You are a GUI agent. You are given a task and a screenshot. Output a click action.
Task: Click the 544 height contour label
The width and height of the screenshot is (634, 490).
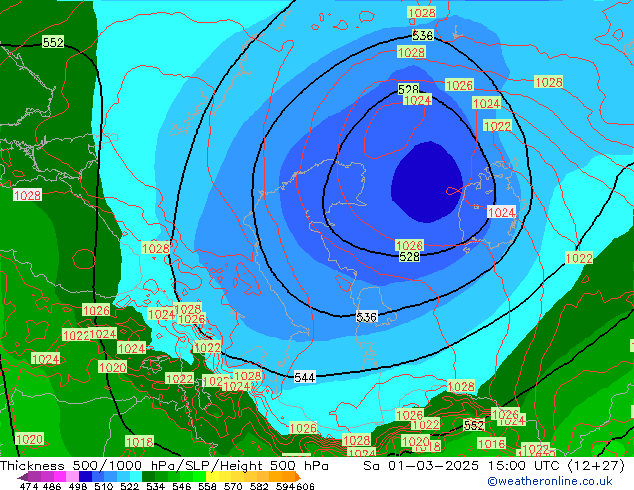(x=304, y=377)
